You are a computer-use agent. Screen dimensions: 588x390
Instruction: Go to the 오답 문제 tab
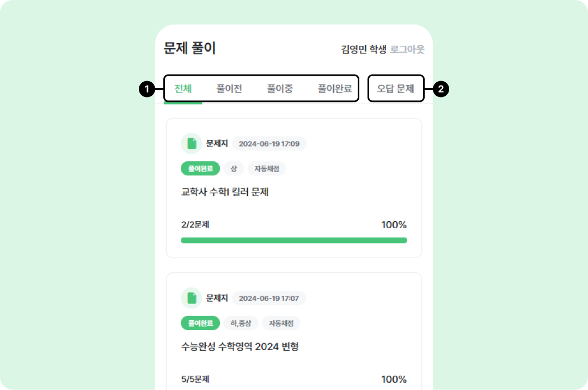tap(396, 89)
